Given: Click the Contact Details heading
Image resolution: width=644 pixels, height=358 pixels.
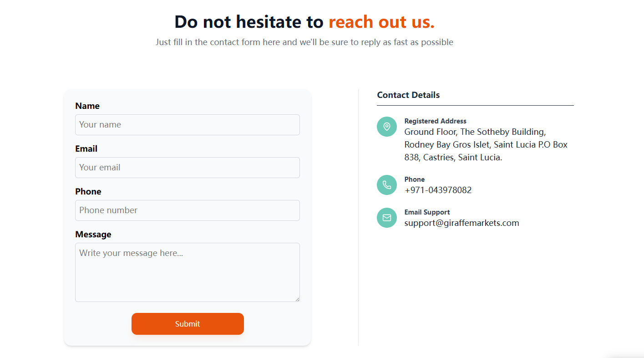Looking at the screenshot, I should [x=408, y=95].
